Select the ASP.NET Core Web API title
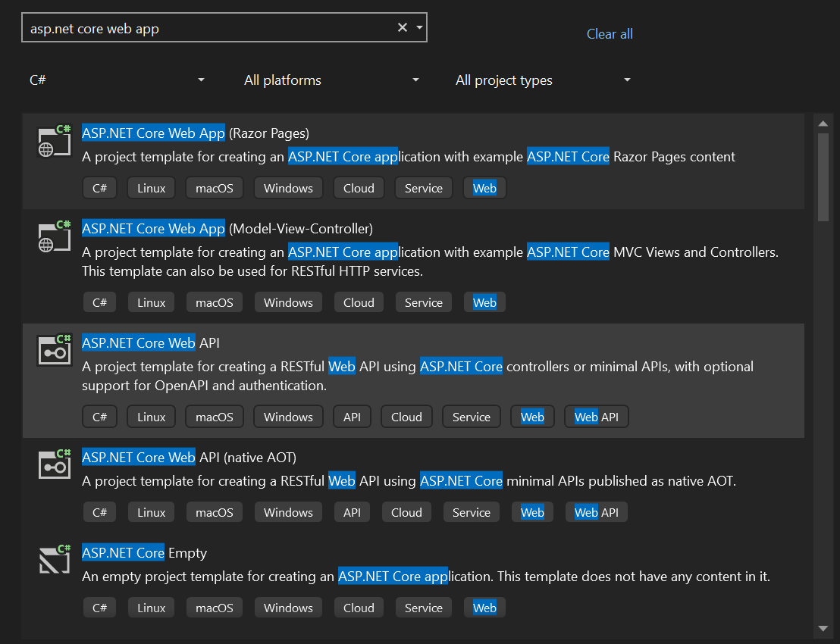This screenshot has width=840, height=644. (x=151, y=342)
